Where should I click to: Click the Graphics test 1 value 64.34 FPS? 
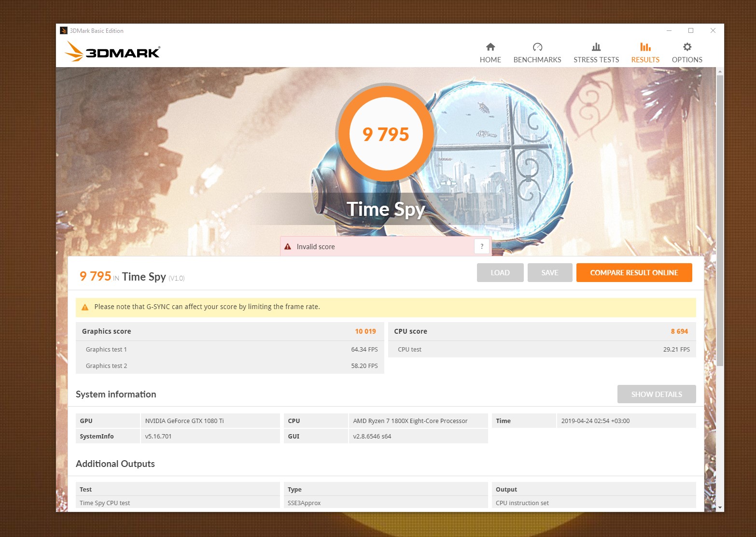coord(364,349)
